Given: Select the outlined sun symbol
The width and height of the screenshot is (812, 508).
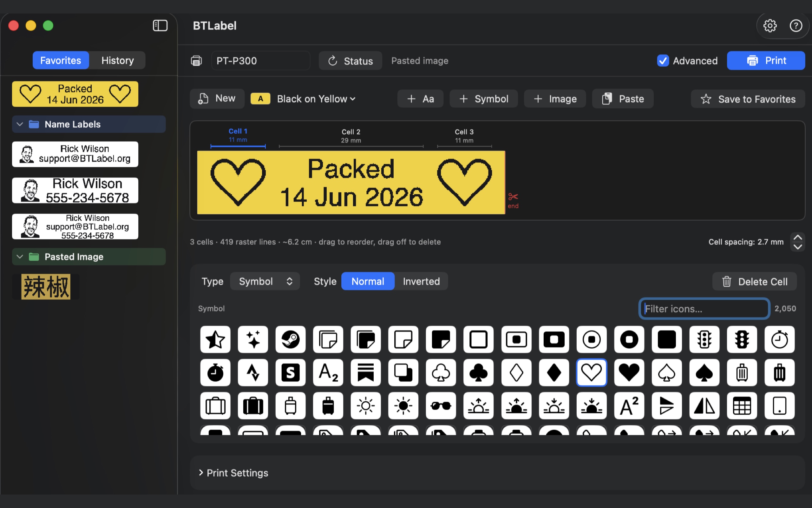Looking at the screenshot, I should tap(366, 406).
